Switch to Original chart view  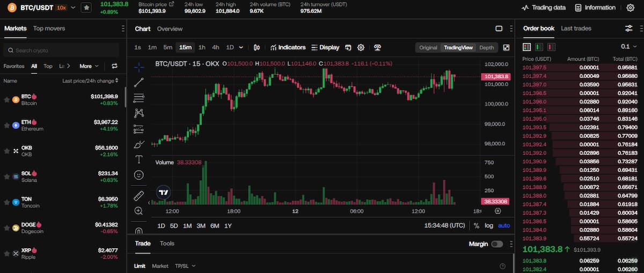pos(428,47)
